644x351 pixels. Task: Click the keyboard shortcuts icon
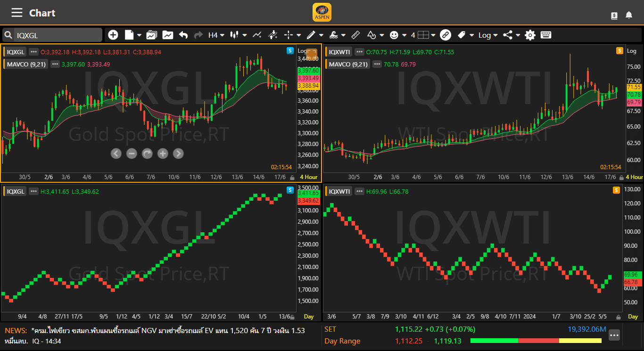coord(546,35)
